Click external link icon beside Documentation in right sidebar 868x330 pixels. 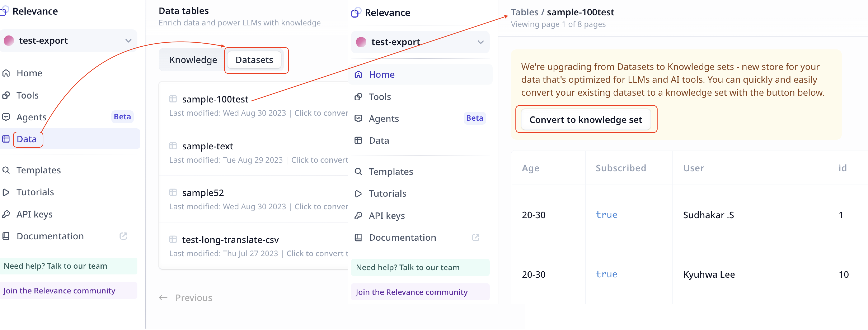476,238
